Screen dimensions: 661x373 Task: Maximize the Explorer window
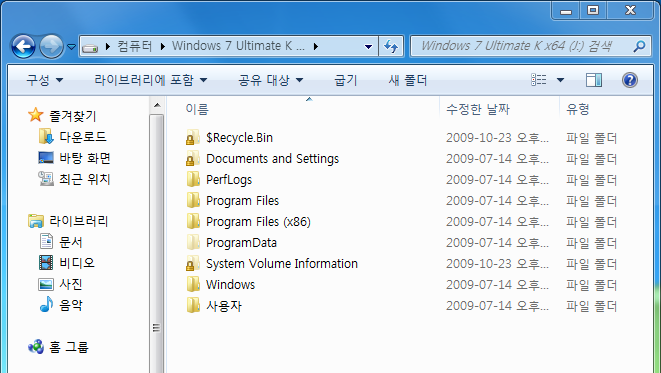pyautogui.click(x=593, y=10)
